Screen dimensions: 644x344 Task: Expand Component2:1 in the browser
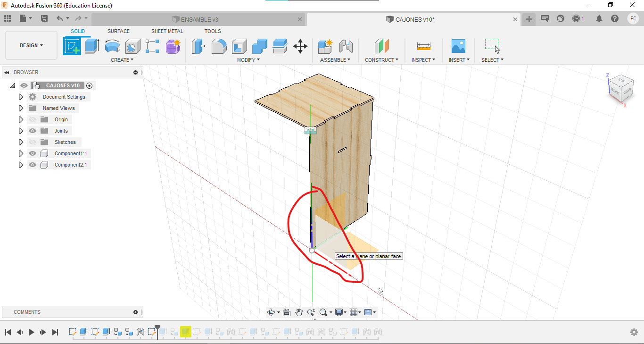(x=21, y=165)
